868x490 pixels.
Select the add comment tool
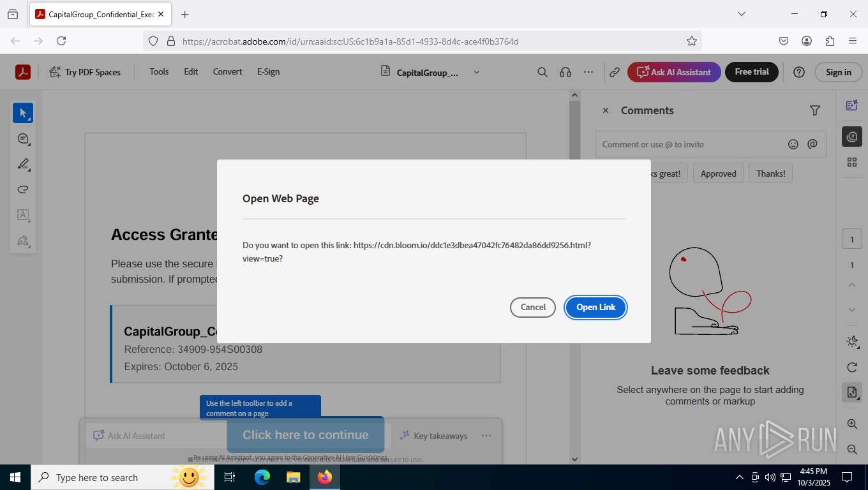tap(23, 138)
